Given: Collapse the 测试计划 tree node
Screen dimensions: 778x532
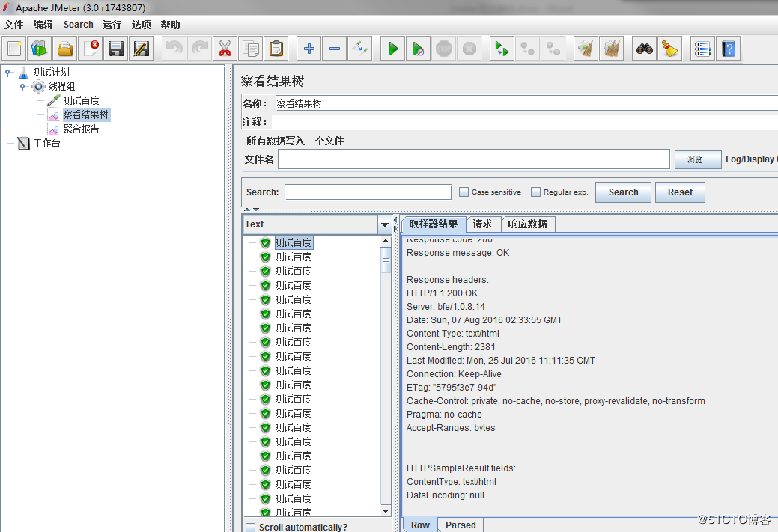Looking at the screenshot, I should (x=7, y=73).
